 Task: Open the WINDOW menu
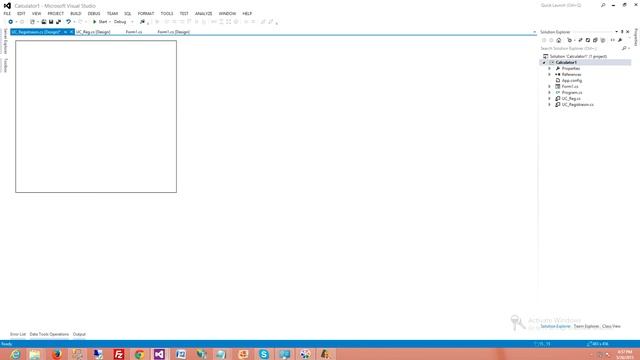coord(227,13)
